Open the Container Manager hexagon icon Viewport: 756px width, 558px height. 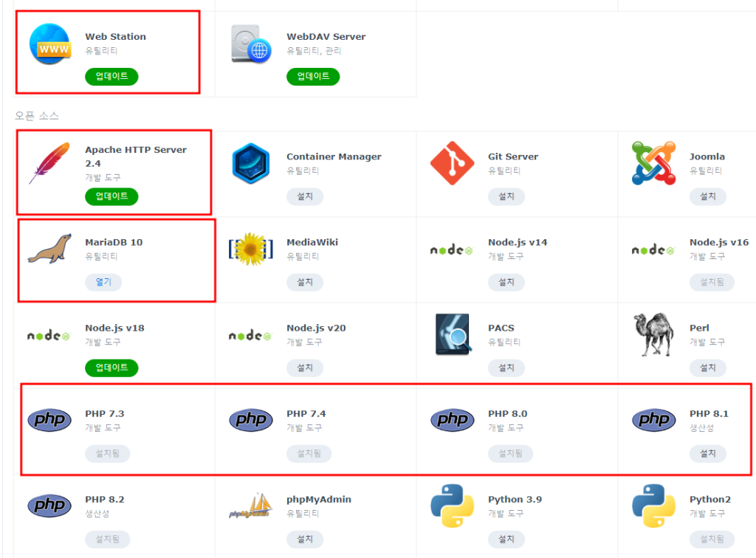(251, 163)
